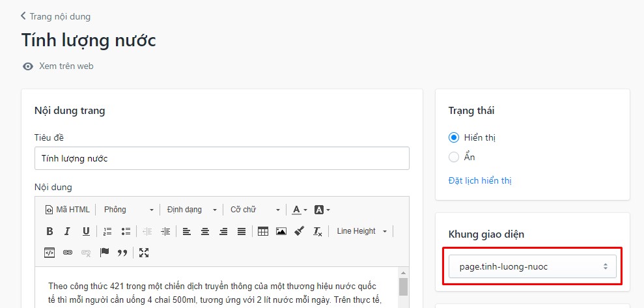Click the Đặt lịch hiển thị link
Screen dimensions: 644x308
480,180
